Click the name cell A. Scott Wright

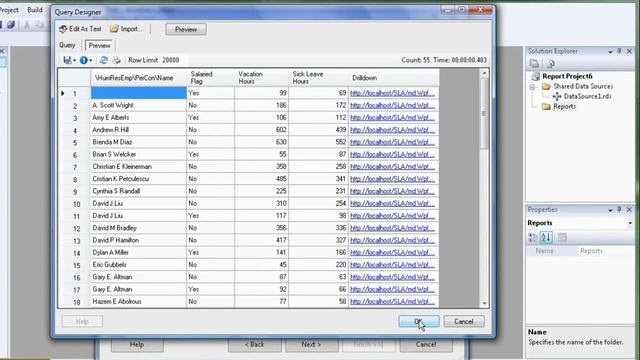click(138, 105)
